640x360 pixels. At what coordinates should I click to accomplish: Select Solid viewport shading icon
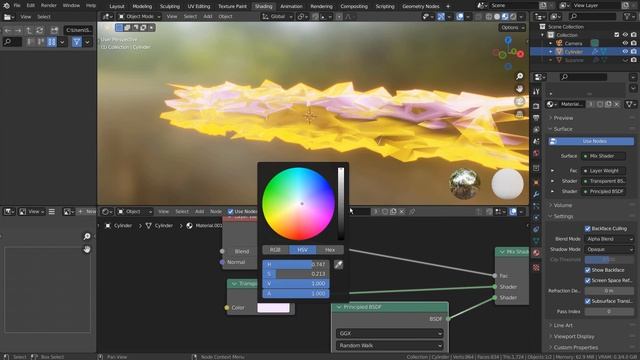tap(497, 17)
